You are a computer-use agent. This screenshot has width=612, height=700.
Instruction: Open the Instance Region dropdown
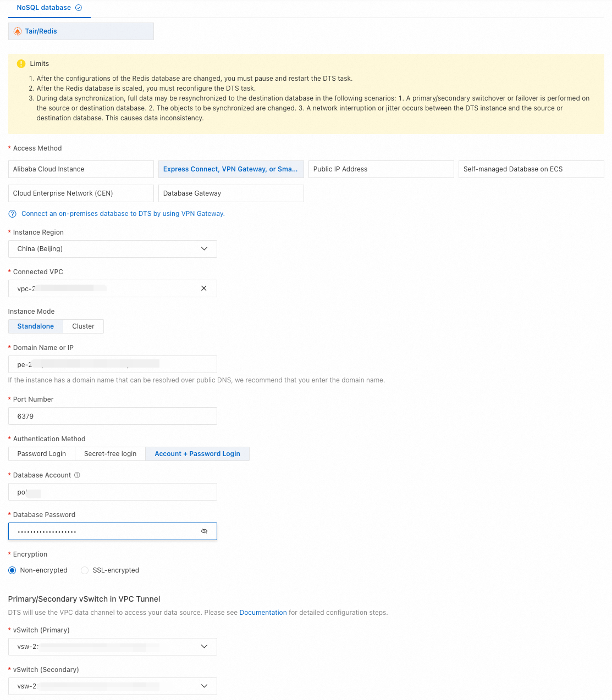point(113,249)
